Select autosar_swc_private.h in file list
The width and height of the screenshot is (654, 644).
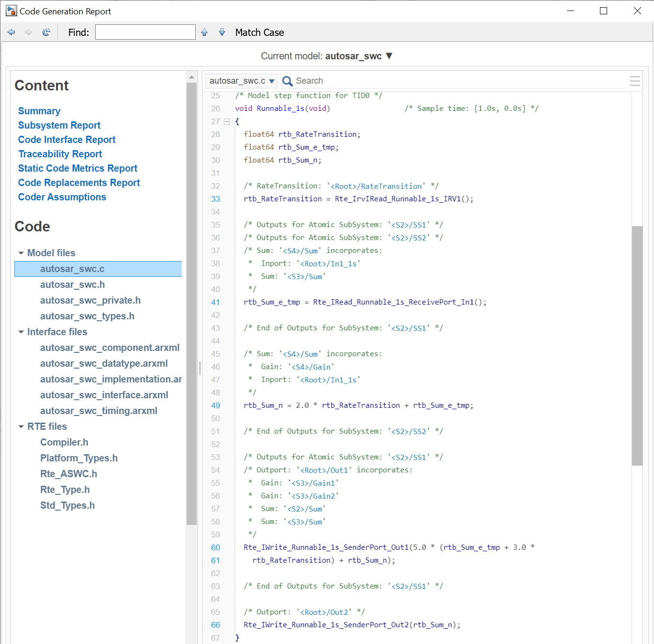coord(90,300)
